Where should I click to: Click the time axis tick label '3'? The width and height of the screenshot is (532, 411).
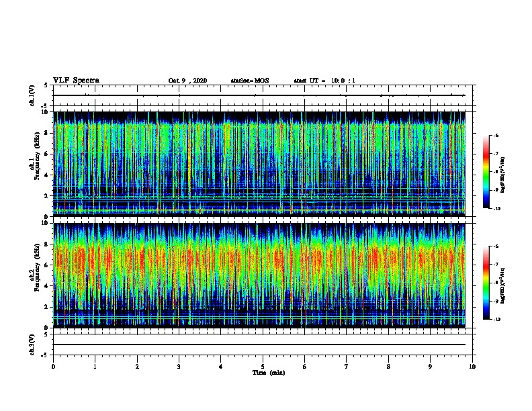[x=179, y=366]
